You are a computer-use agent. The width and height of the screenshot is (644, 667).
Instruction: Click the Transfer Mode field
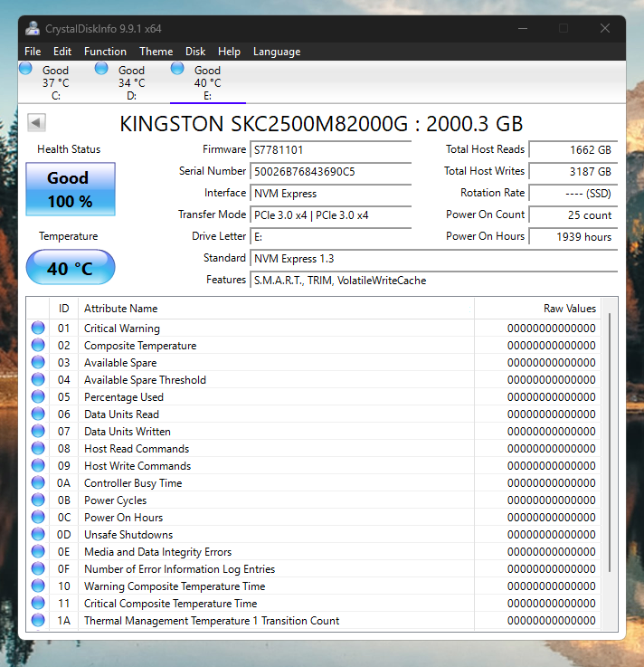coord(331,214)
